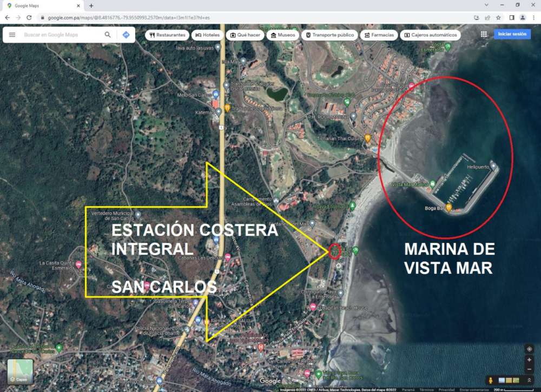Switch map layer using Capas thumbnail
The image size is (541, 392).
[x=20, y=371]
